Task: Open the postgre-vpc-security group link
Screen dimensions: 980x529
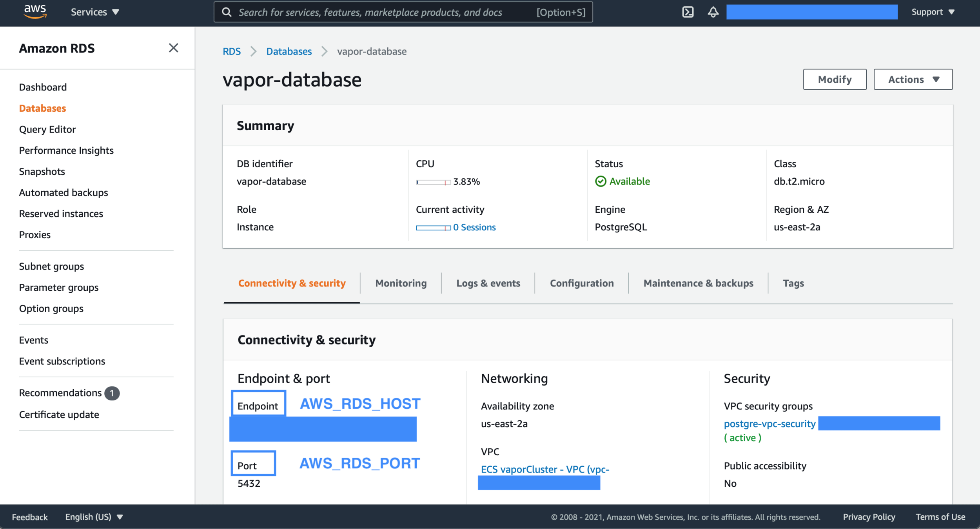Action: [x=769, y=424]
